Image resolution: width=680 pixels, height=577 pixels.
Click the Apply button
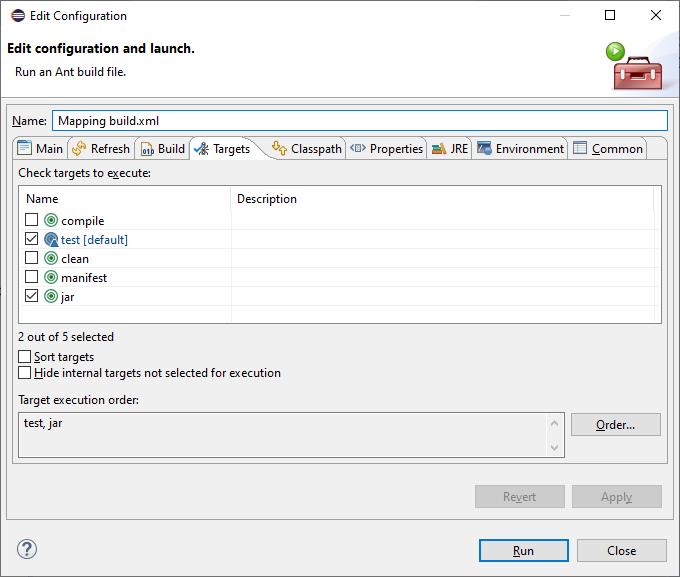[x=617, y=496]
